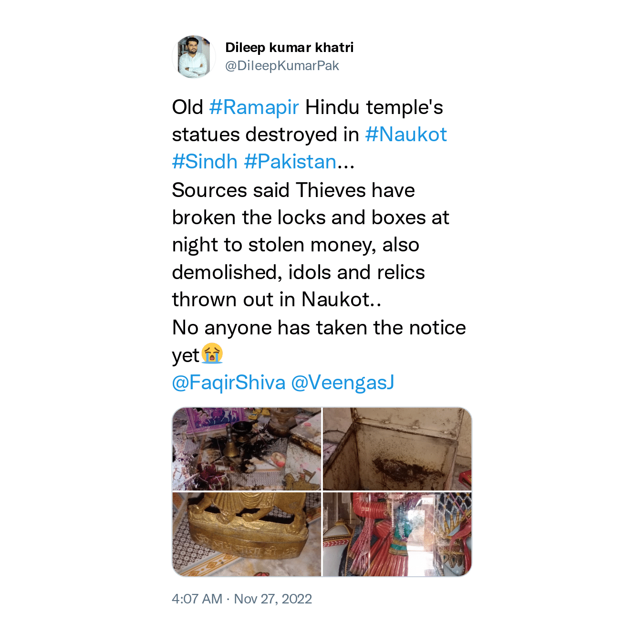This screenshot has width=644, height=644.
Task: Open the @DileepKumarPak handle
Action: click(282, 66)
